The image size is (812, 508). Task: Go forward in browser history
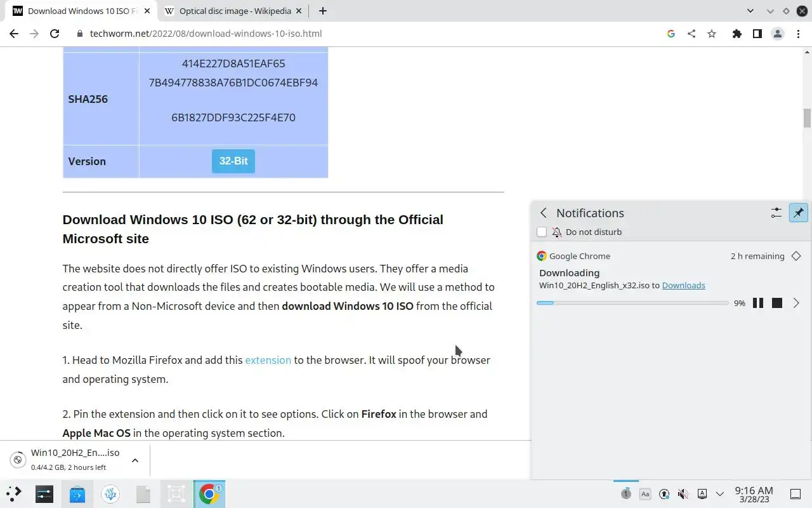(34, 34)
